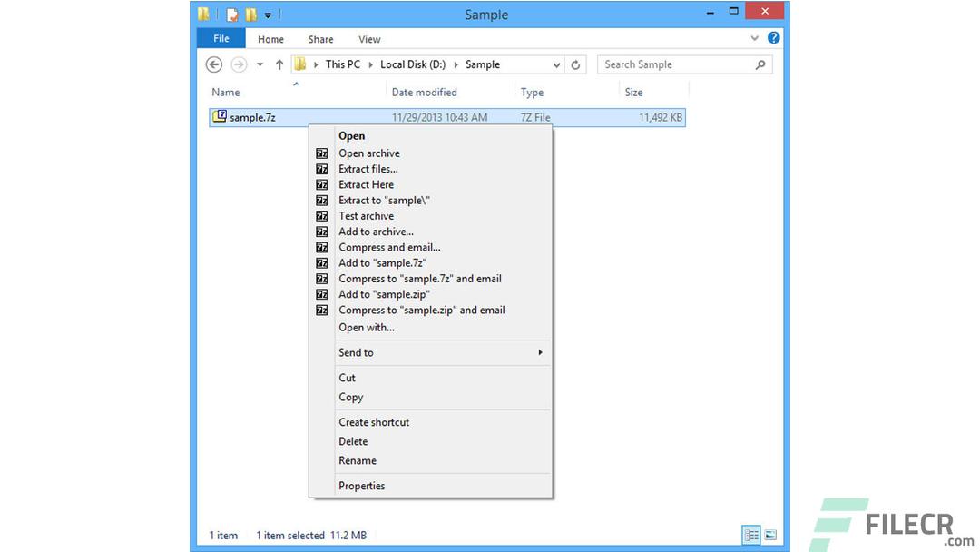Click the back navigation arrow
980x552 pixels.
click(214, 64)
